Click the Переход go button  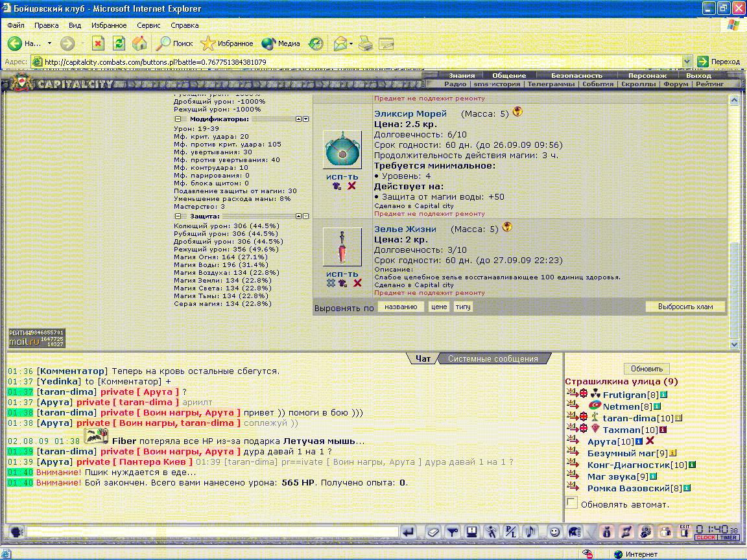pos(719,62)
